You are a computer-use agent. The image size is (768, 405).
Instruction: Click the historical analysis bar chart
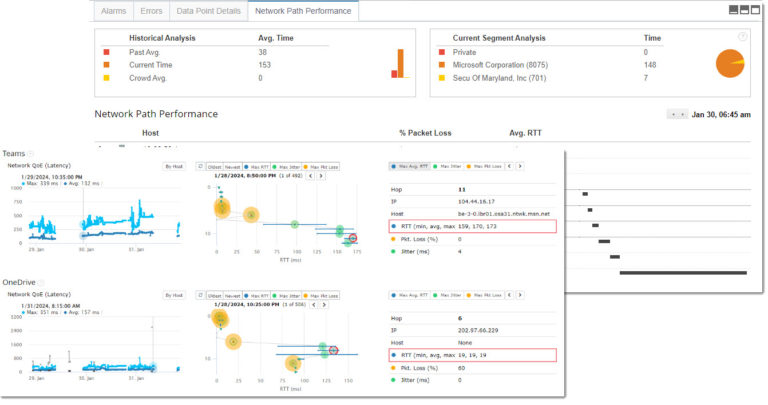coord(400,63)
